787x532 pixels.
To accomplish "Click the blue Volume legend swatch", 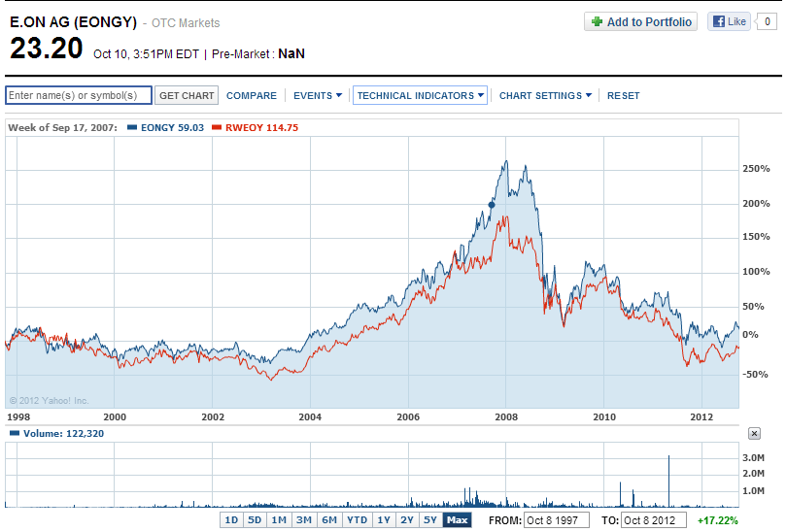I will [15, 433].
